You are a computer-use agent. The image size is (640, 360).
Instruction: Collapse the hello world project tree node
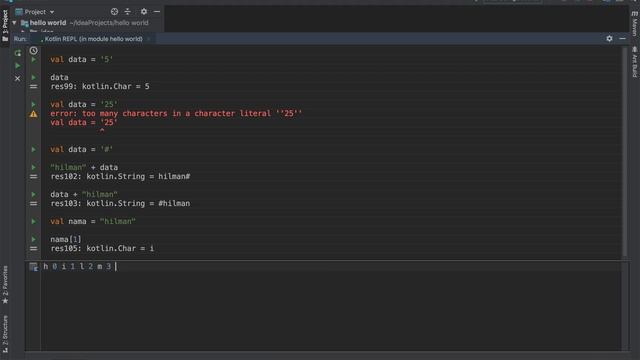coord(14,23)
